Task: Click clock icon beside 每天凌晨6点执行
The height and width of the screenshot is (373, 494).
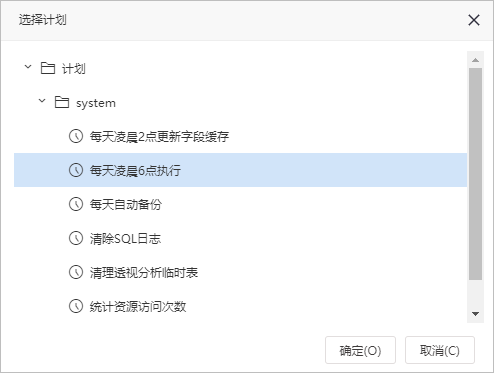Action: click(x=76, y=170)
